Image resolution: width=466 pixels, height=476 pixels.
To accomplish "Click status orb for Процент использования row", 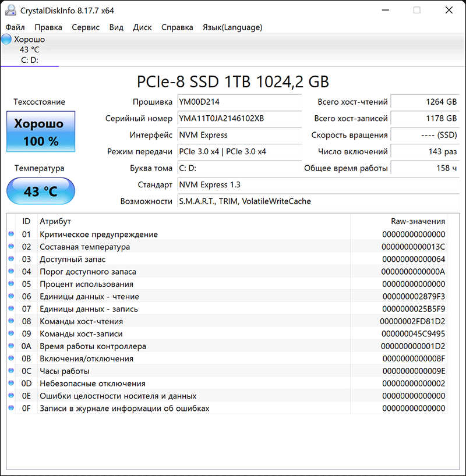I will click(x=11, y=283).
